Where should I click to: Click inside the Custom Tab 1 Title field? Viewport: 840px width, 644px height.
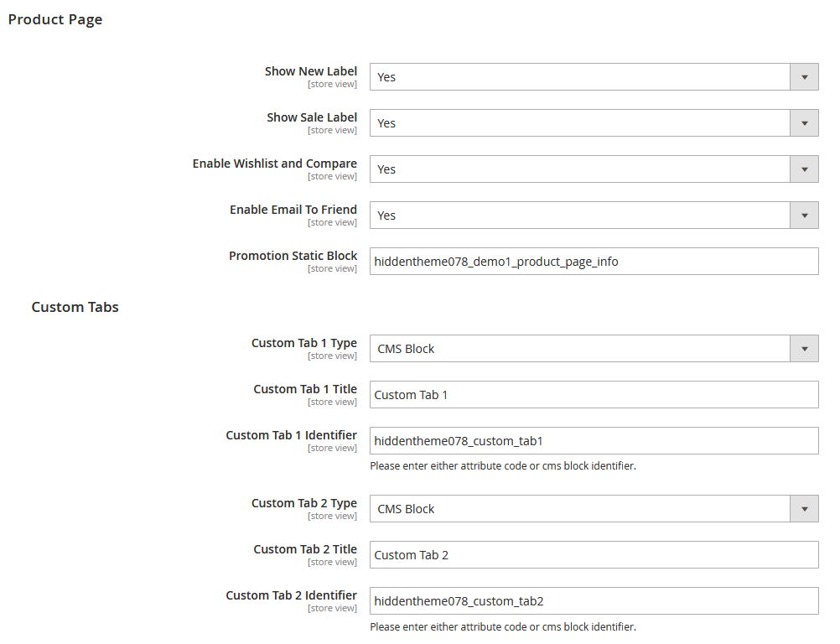pyautogui.click(x=594, y=394)
